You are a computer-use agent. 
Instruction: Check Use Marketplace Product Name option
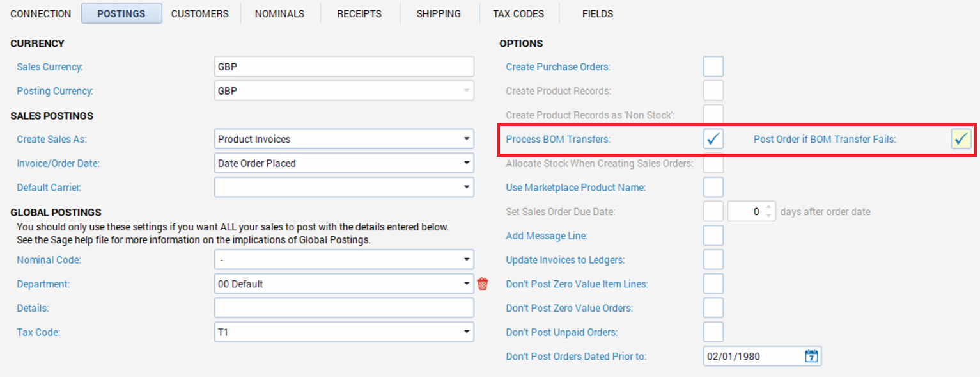713,188
